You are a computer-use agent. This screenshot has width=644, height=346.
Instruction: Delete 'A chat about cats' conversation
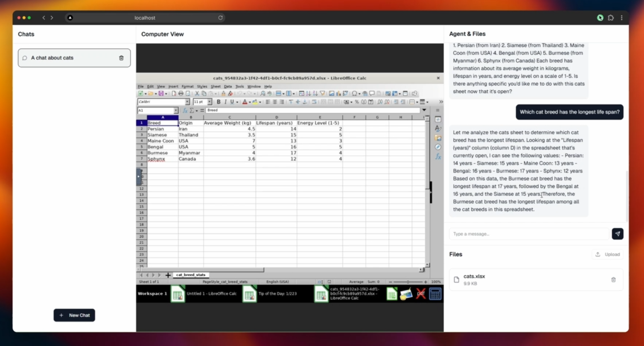pyautogui.click(x=121, y=58)
